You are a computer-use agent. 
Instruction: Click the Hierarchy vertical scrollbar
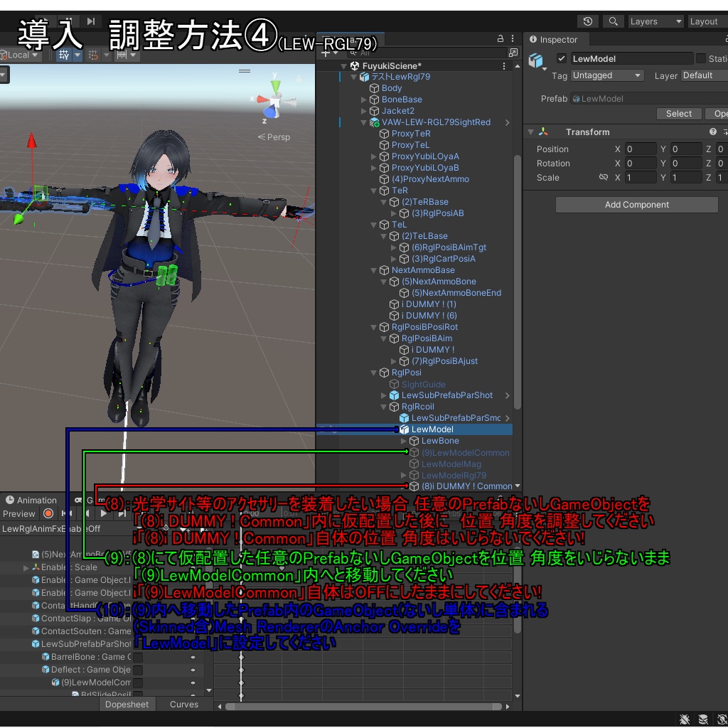click(518, 282)
